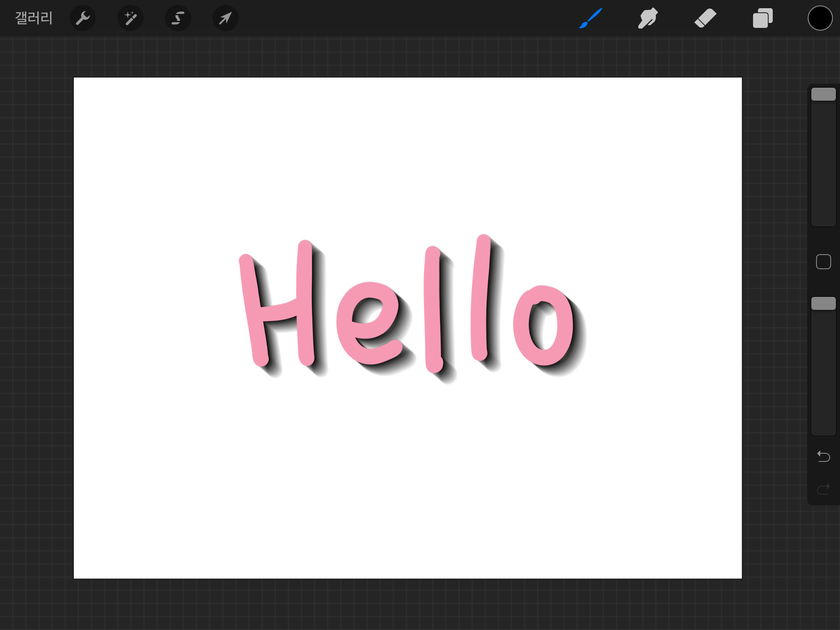Click the brush opacity slider handle
The width and height of the screenshot is (840, 630).
tap(823, 304)
